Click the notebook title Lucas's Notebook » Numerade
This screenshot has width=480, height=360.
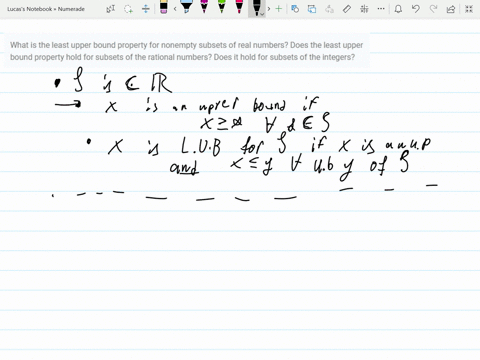point(46,9)
